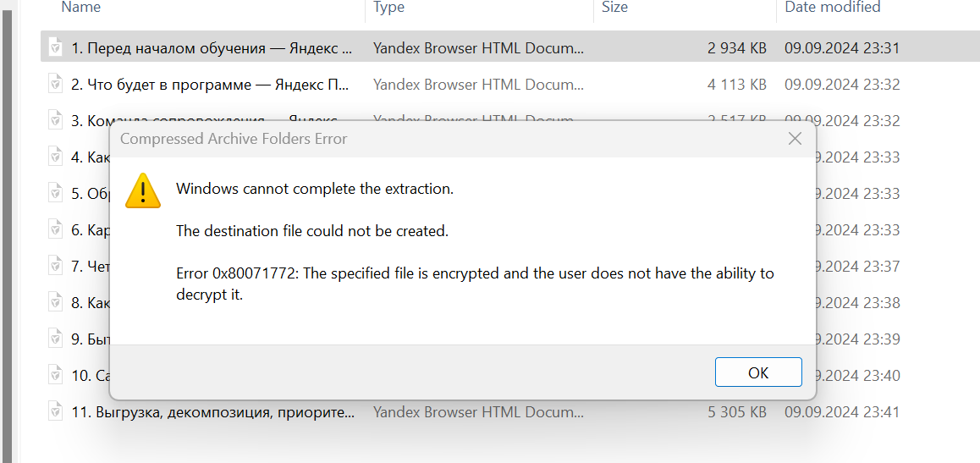Viewport: 980px width, 463px height.
Task: Sort by the Date modified column header
Action: tap(832, 8)
